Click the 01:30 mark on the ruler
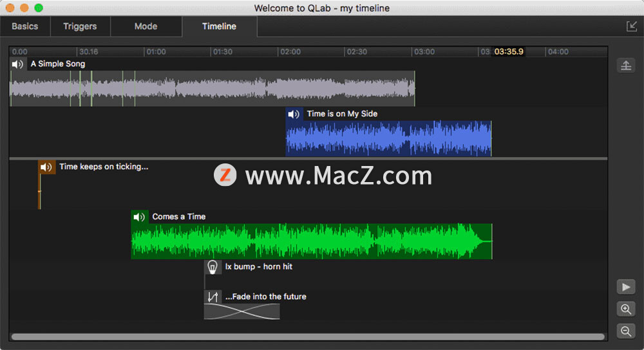Image resolution: width=644 pixels, height=350 pixels. 223,52
